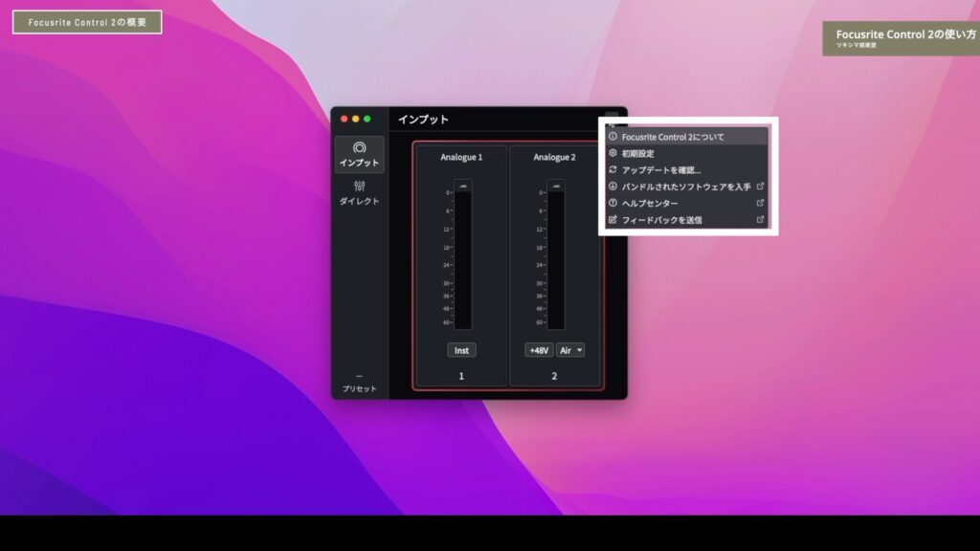Click the refresh icon for アップデートを確認
980x551 pixels.
click(x=612, y=169)
